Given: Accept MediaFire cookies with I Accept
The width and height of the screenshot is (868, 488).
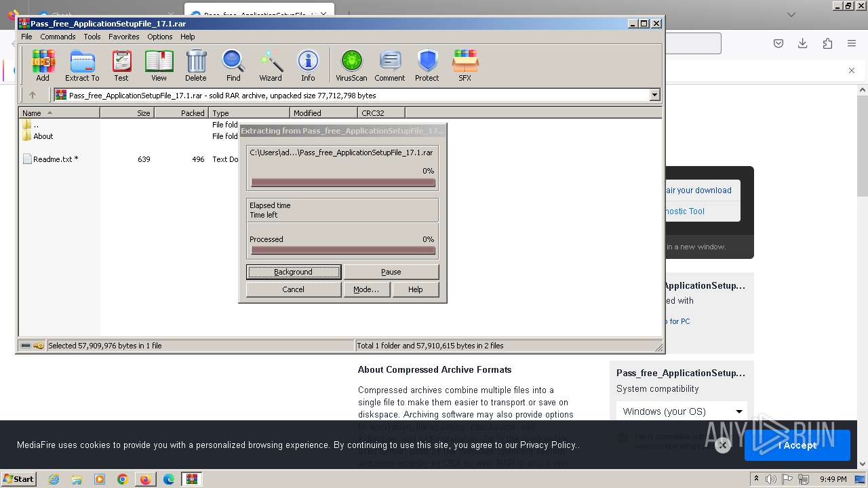Looking at the screenshot, I should (797, 445).
